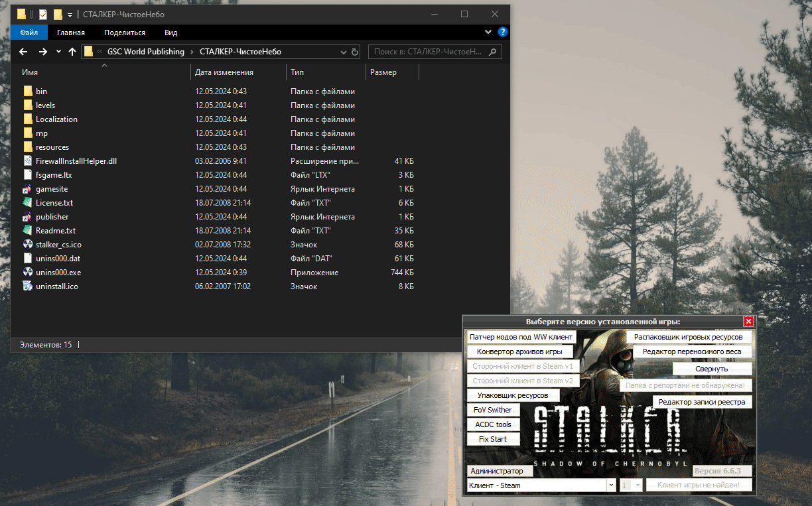Click СТАЛКЕР-ЧистоеНебо breadcrumb segment
The height and width of the screenshot is (506, 812).
[x=241, y=52]
